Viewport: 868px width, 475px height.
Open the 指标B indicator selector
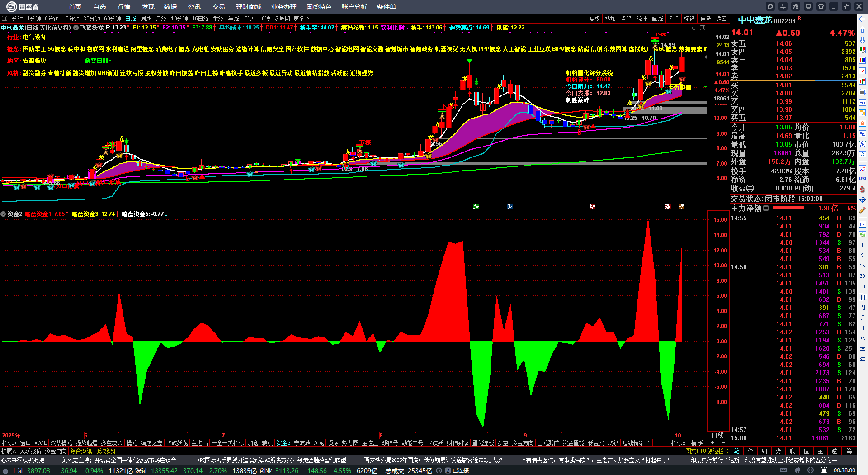pos(678,443)
